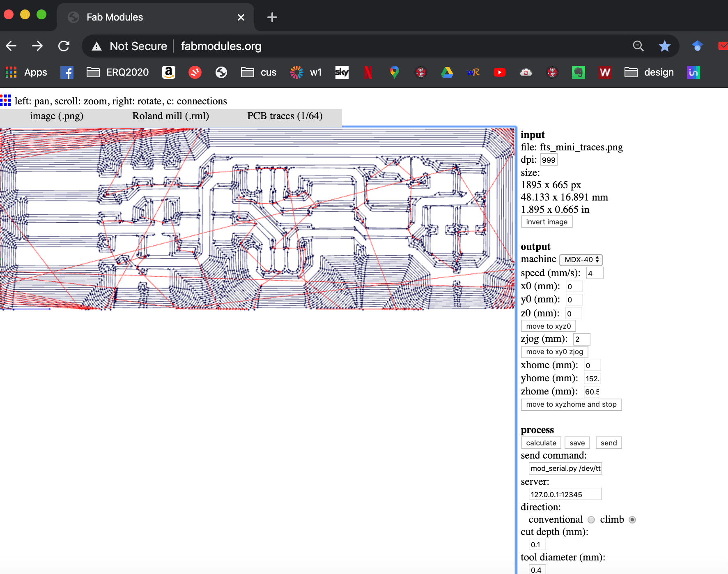Image resolution: width=728 pixels, height=574 pixels.
Task: Open the Amazon bookmark icon
Action: (x=169, y=72)
